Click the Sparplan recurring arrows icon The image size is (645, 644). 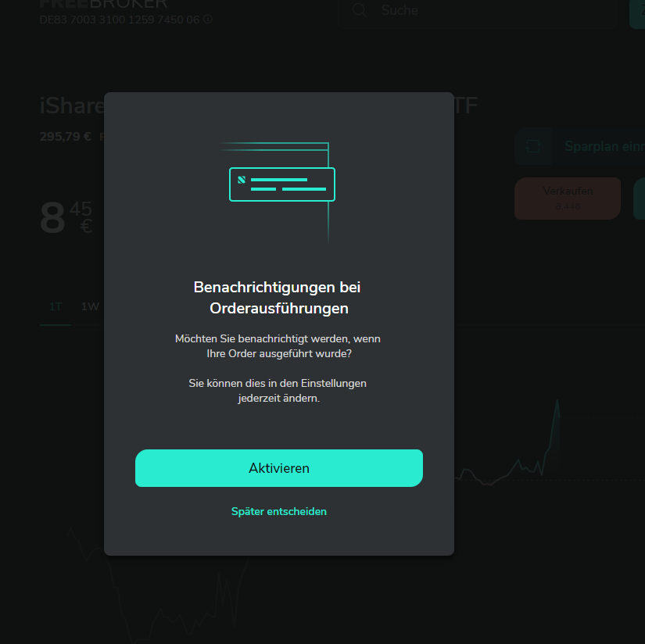coord(532,146)
